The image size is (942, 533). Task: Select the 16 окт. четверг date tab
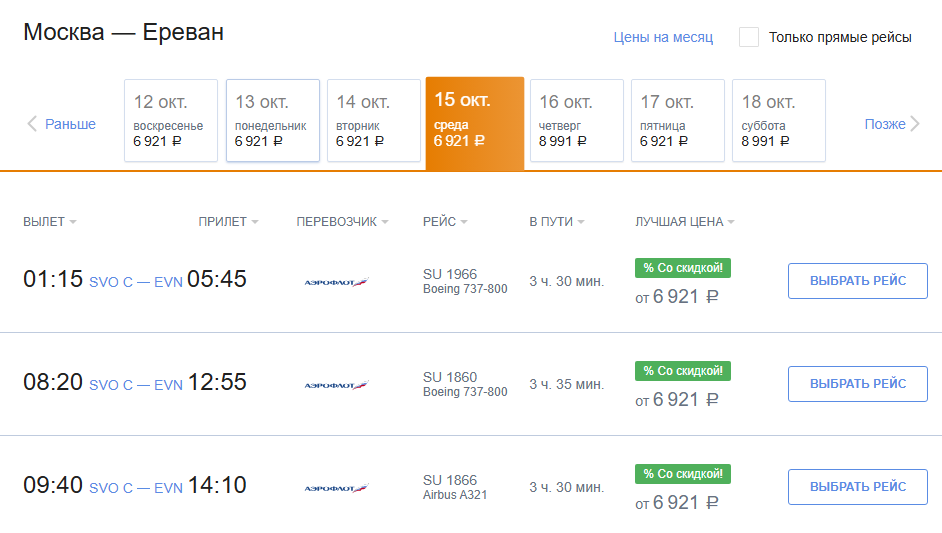tap(577, 120)
